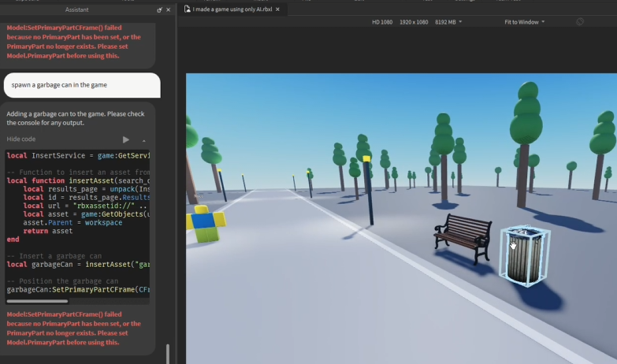Select the garbage can in the viewport
617x364 pixels.
pyautogui.click(x=526, y=256)
